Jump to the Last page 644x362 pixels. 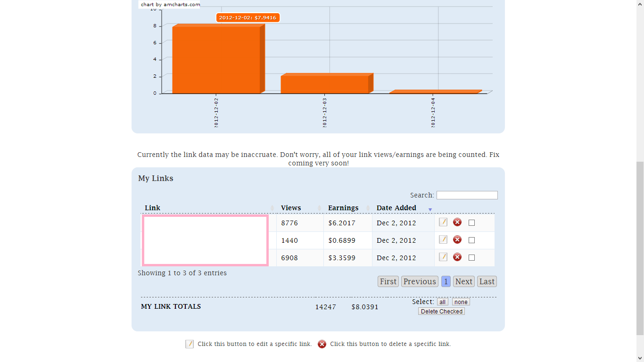487,281
